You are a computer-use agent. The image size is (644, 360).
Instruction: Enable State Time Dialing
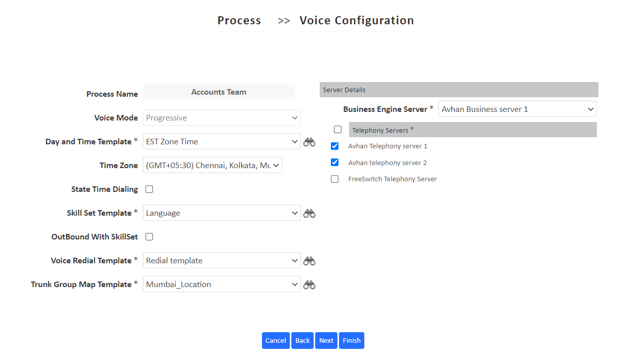pos(149,189)
